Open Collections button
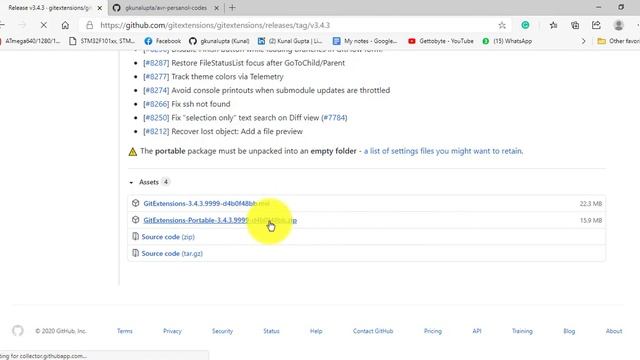640x360 pixels. click(575, 25)
